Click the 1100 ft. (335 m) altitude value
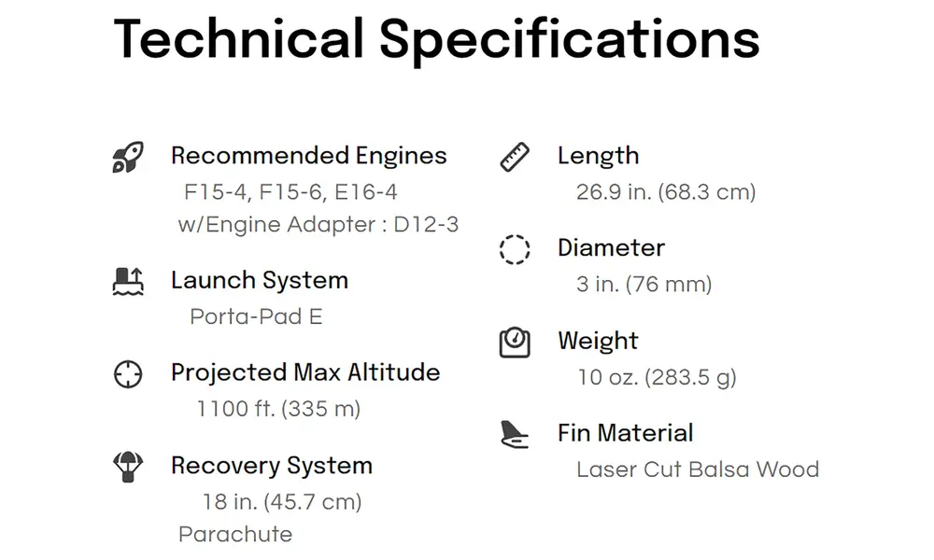 [x=278, y=410]
